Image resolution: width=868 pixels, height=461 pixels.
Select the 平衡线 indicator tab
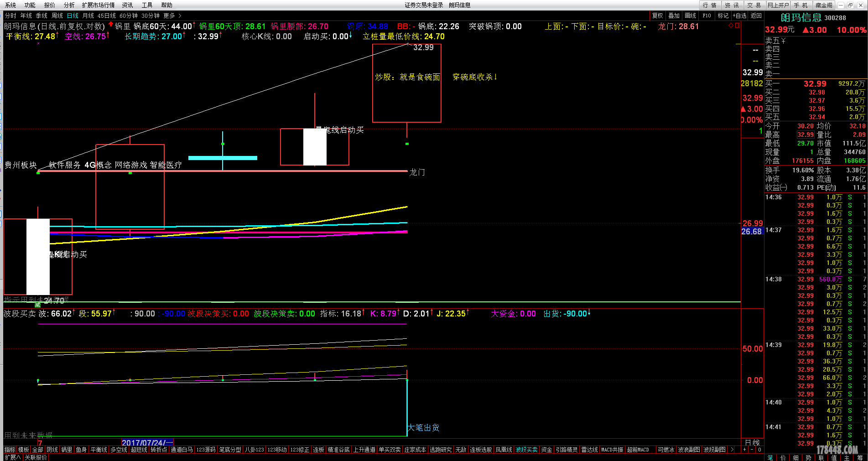coord(99,450)
